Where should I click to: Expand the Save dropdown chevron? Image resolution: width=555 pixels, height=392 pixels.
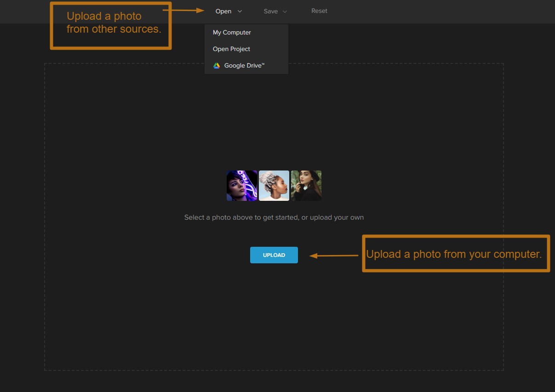click(285, 11)
